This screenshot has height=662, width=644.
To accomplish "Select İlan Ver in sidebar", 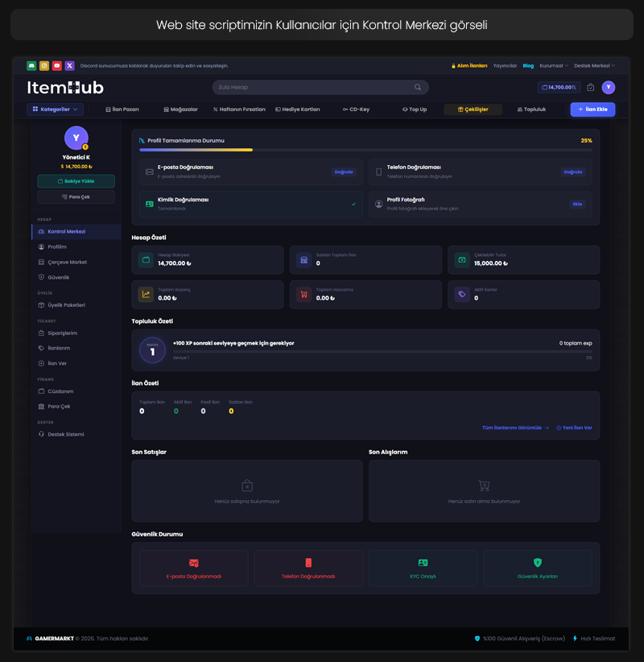I will [x=76, y=363].
